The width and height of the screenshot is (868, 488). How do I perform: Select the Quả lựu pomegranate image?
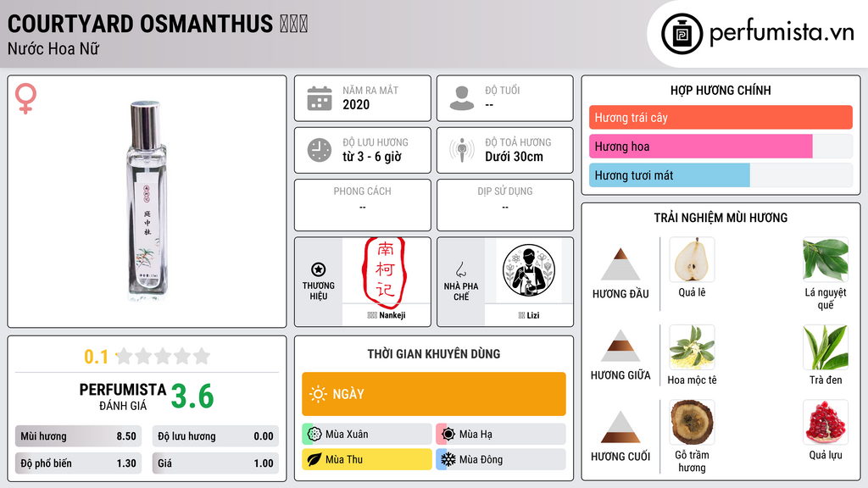pyautogui.click(x=826, y=422)
